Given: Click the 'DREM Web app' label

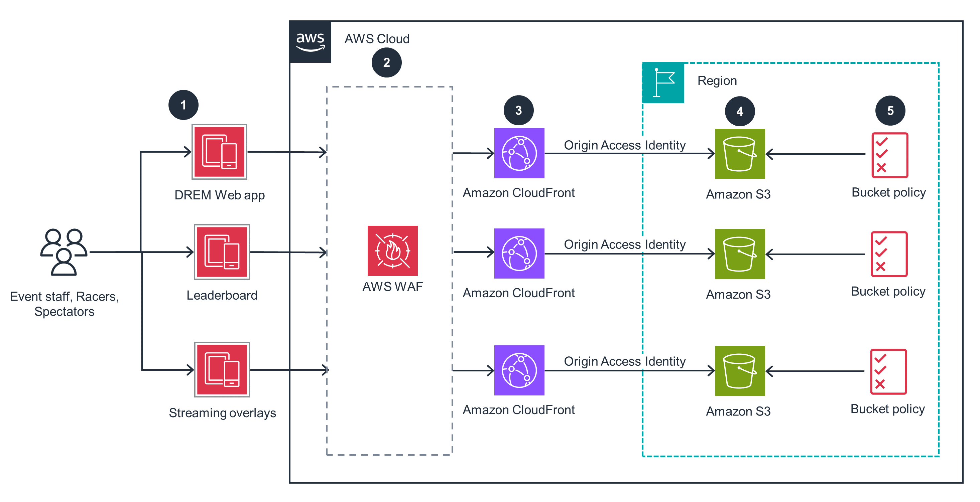Looking at the screenshot, I should 220,195.
